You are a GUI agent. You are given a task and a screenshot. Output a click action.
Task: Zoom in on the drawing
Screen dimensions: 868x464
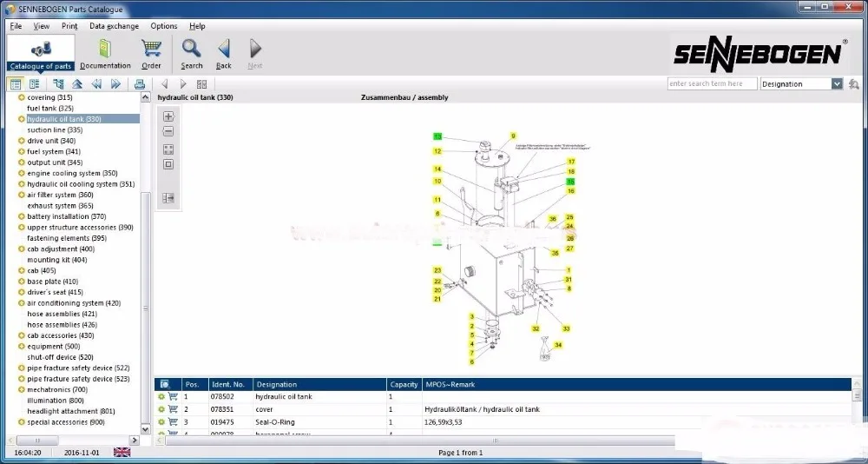[x=169, y=116]
